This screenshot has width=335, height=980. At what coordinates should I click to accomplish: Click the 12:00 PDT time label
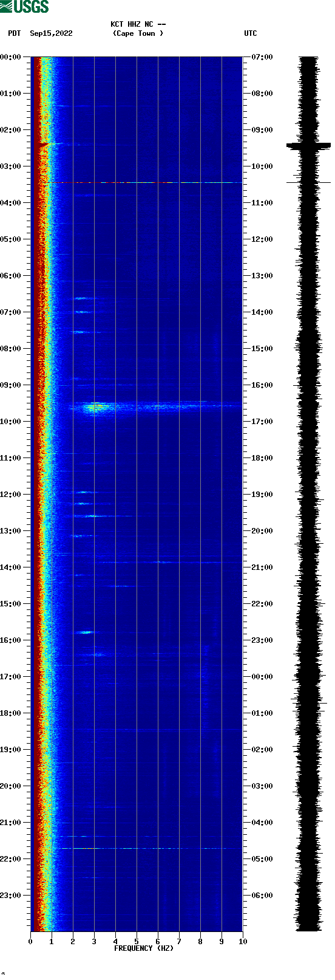(x=11, y=495)
